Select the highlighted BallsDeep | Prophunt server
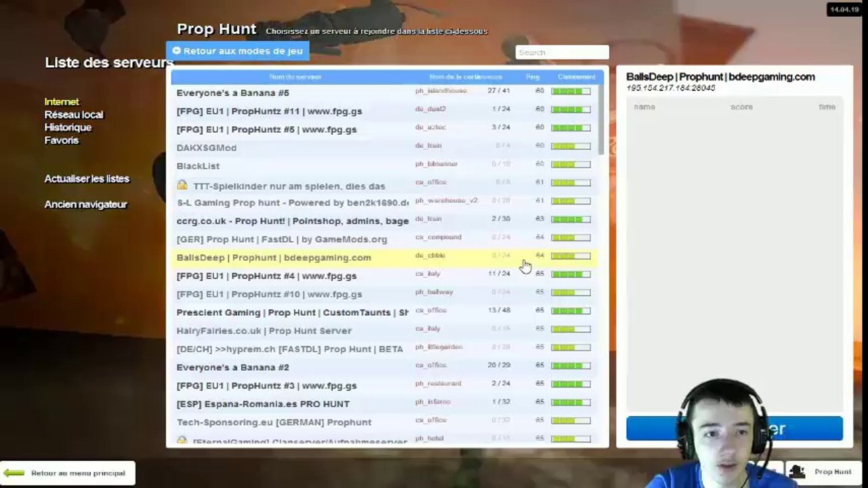Screen dimensions: 868x488 click(x=384, y=258)
